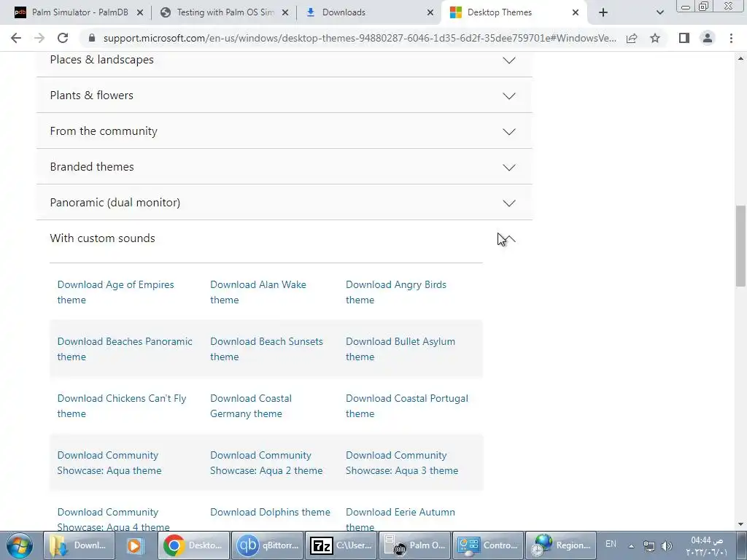Open qBittorrent from taskbar
The height and width of the screenshot is (560, 747).
coord(267,545)
